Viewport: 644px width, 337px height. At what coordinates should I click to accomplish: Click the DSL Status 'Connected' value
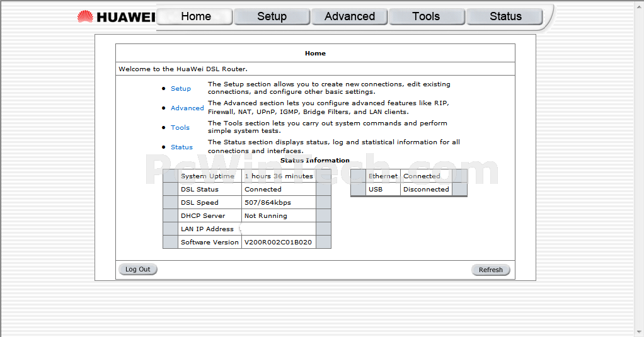tap(279, 189)
